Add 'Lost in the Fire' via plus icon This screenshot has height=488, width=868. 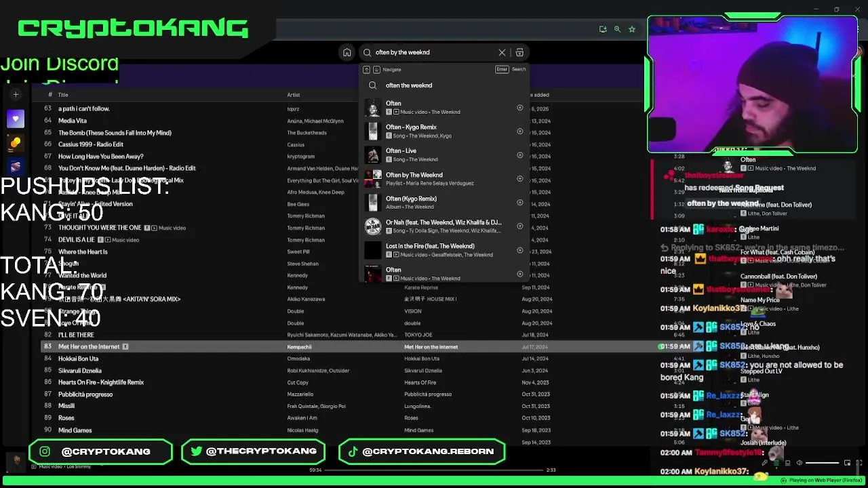[520, 250]
